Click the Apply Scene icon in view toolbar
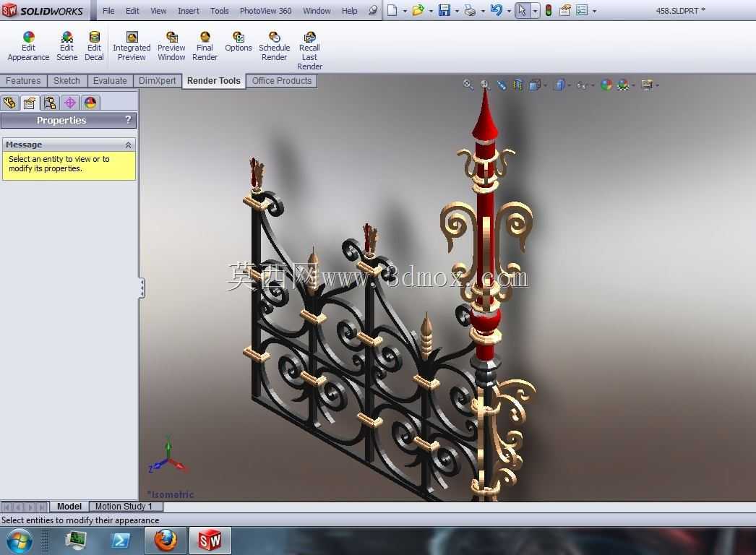This screenshot has width=756, height=555. tap(623, 85)
